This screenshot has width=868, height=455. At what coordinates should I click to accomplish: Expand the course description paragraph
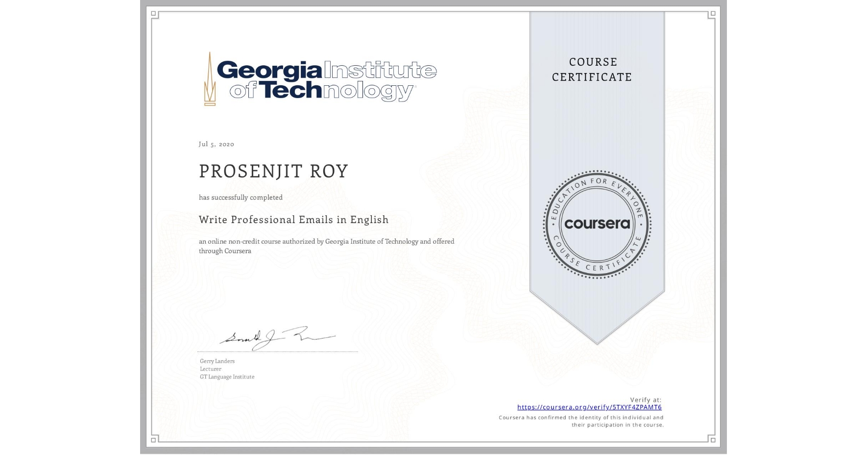click(x=326, y=246)
